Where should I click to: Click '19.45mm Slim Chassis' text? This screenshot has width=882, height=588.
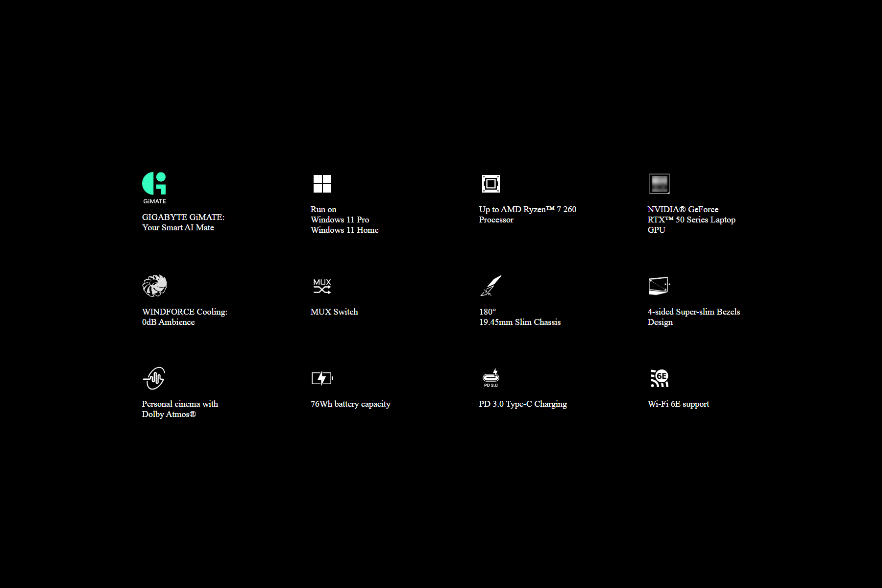tap(520, 322)
